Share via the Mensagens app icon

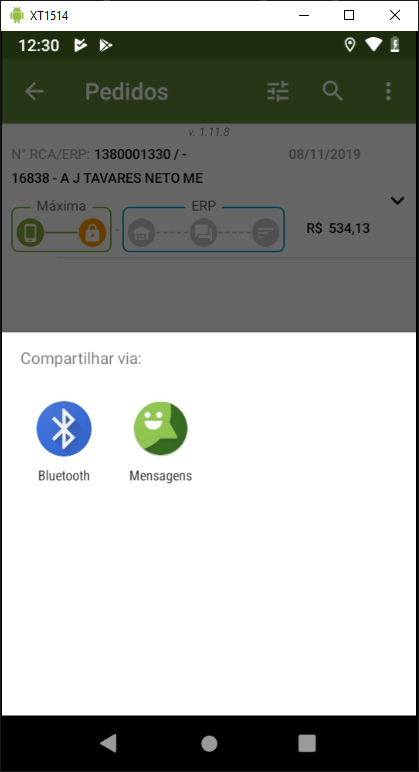click(x=161, y=428)
